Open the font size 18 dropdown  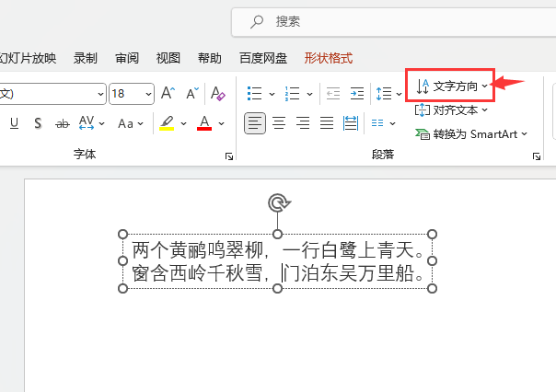coord(148,94)
